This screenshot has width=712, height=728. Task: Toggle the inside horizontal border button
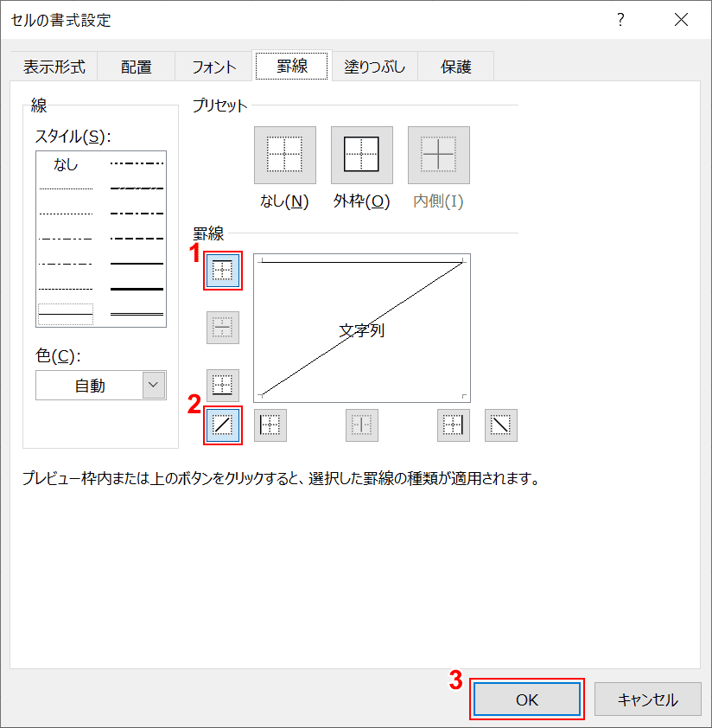tap(223, 328)
